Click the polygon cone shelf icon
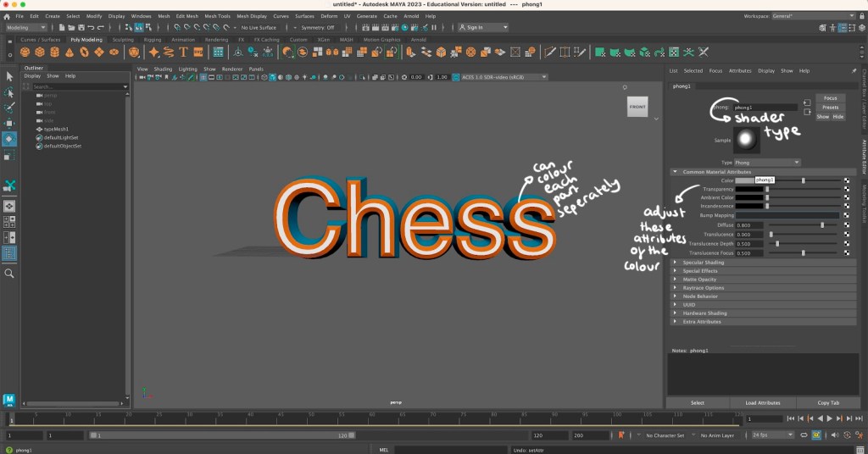The width and height of the screenshot is (868, 454). [70, 53]
